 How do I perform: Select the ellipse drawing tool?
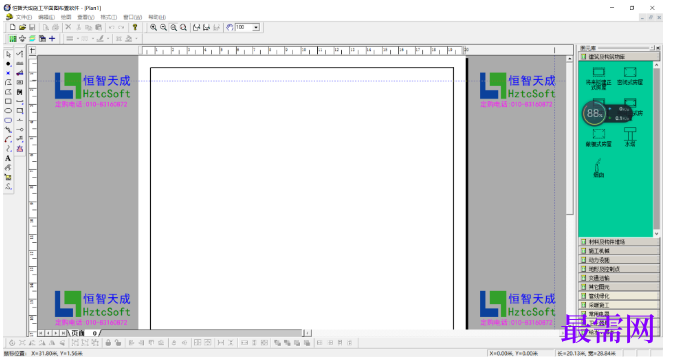8,111
